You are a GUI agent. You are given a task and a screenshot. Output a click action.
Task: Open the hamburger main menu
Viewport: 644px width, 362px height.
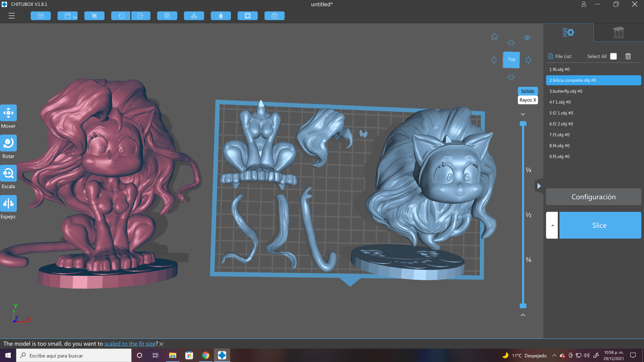click(x=12, y=16)
